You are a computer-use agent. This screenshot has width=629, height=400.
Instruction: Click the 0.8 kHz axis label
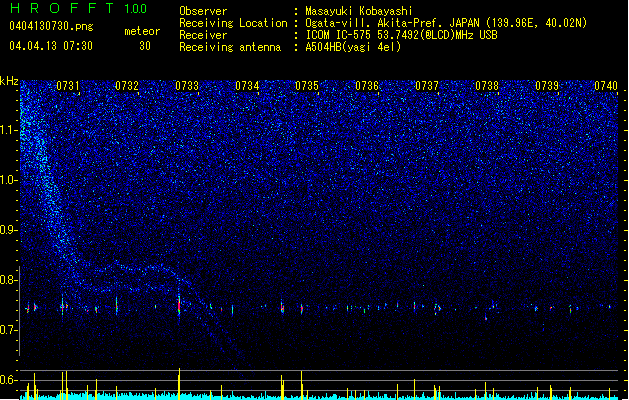9,280
